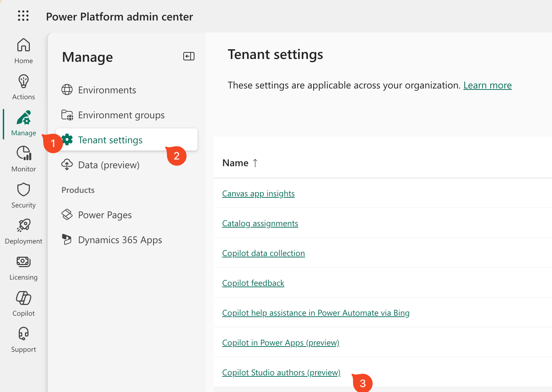Click the Learn more link
The height and width of the screenshot is (392, 552).
point(487,85)
